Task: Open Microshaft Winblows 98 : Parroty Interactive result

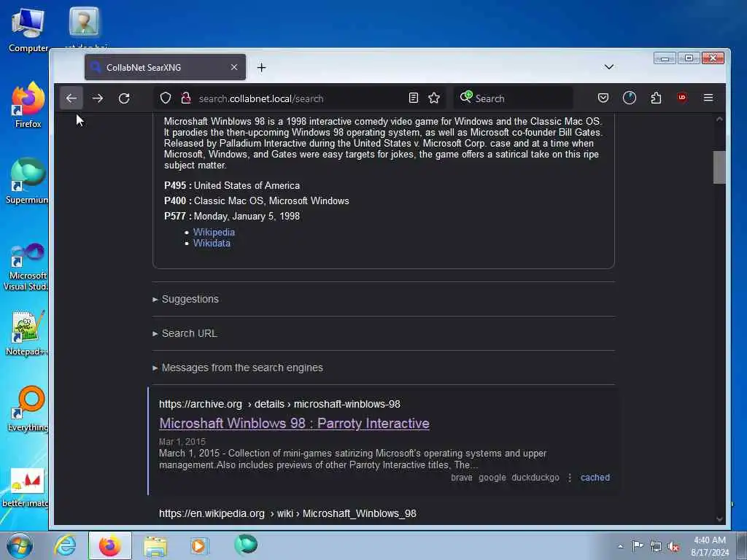Action: pyautogui.click(x=295, y=424)
